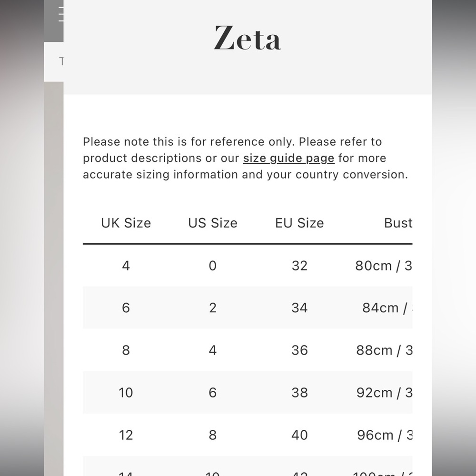This screenshot has width=476, height=476.
Task: Select the EU Size column header
Action: 299,223
